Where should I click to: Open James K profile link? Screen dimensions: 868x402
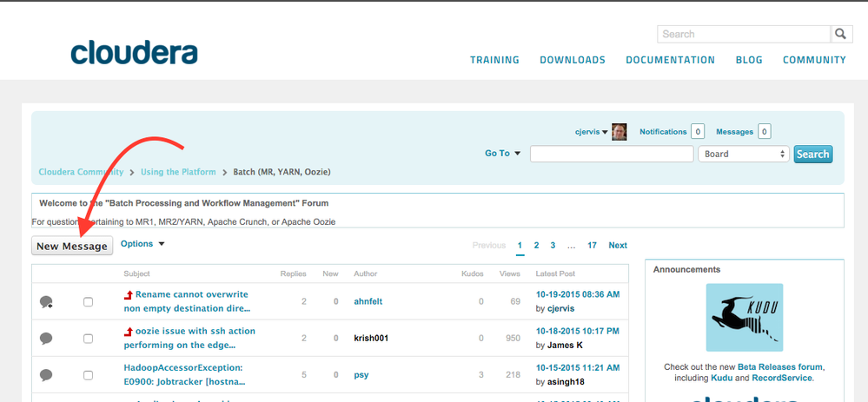pos(565,345)
